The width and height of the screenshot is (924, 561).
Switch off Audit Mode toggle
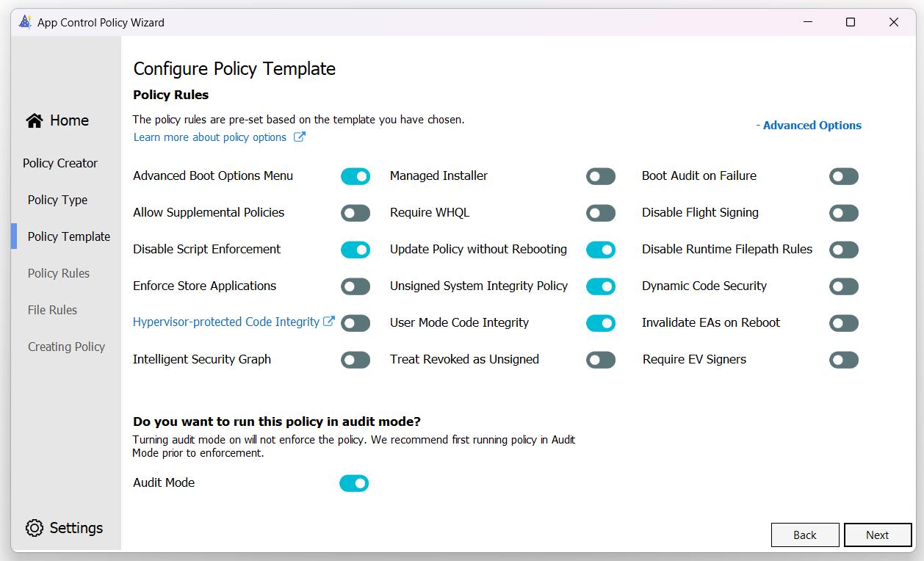pos(354,483)
